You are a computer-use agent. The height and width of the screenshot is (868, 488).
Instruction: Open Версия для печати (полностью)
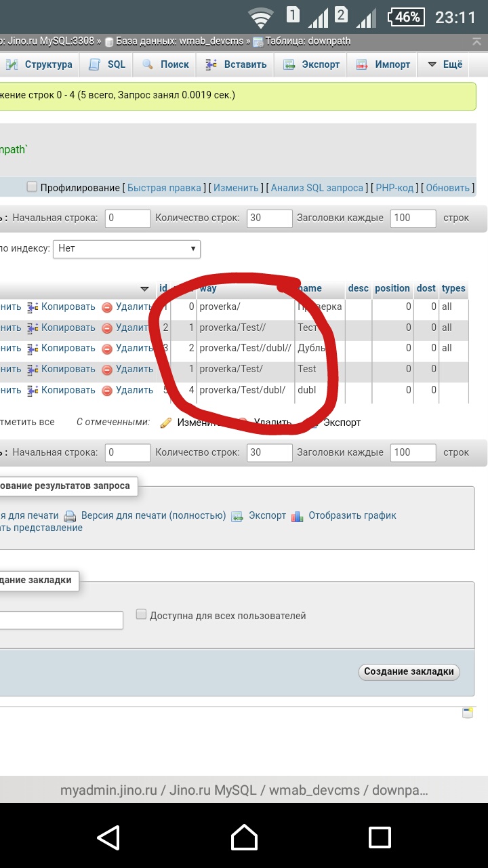(x=145, y=516)
